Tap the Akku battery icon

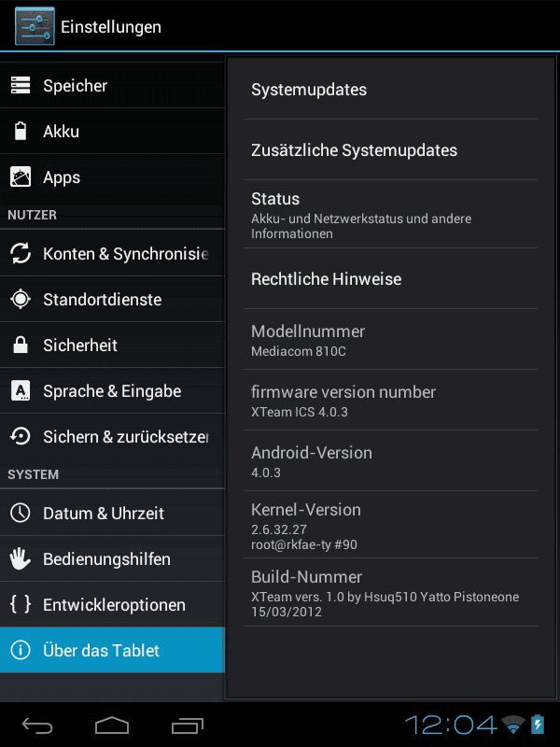(21, 131)
